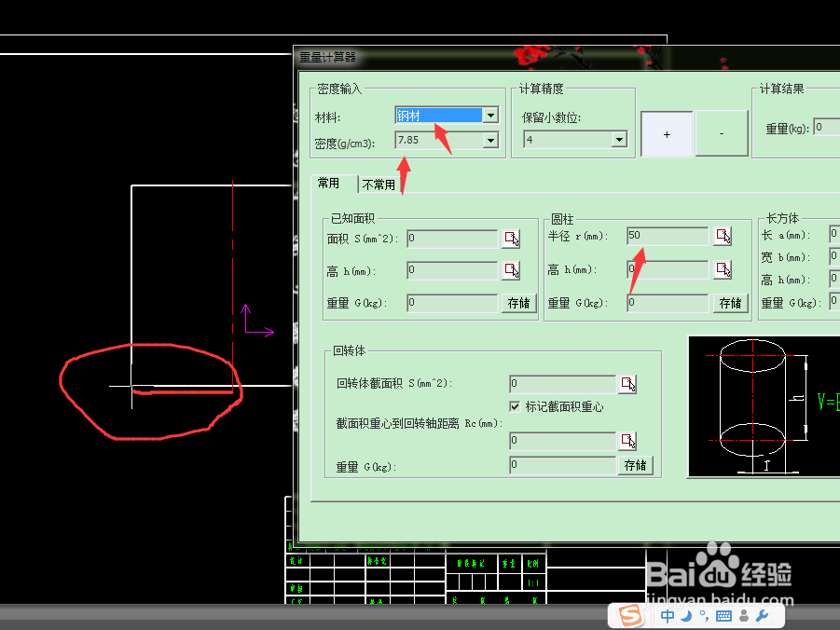
Task: Open 保留小数位 decimal places dropdown
Action: pos(619,140)
